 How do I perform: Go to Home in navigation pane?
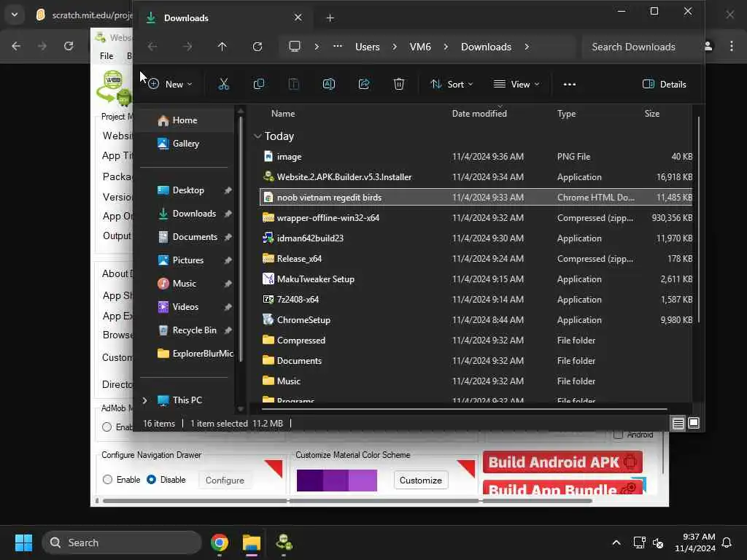coord(185,120)
